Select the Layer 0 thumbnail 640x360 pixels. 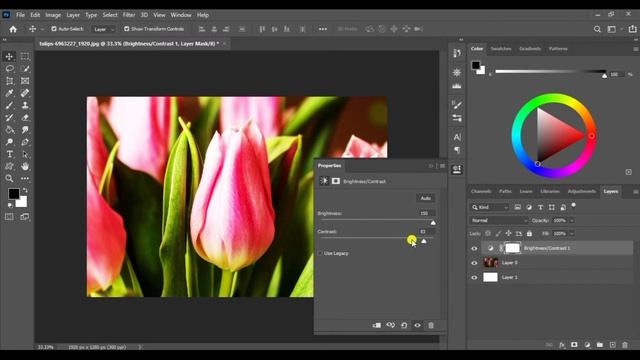pos(490,263)
